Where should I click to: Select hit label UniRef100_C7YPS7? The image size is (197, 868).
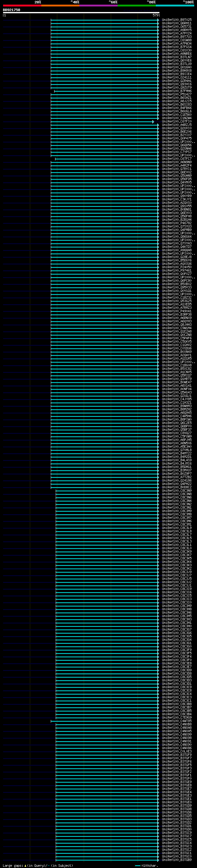[177, 152]
